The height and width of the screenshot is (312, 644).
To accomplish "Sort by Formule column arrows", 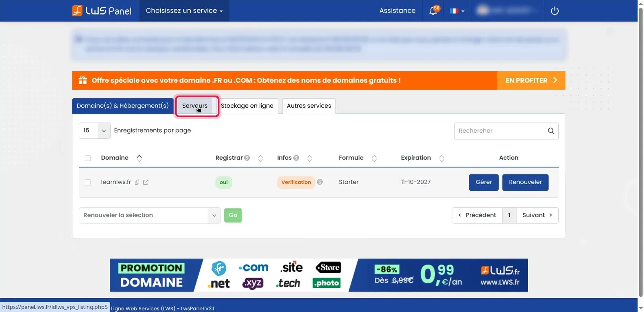I will point(374,158).
